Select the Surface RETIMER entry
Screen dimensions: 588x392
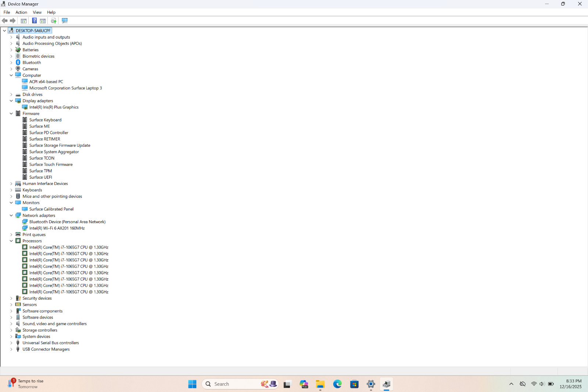pos(44,139)
